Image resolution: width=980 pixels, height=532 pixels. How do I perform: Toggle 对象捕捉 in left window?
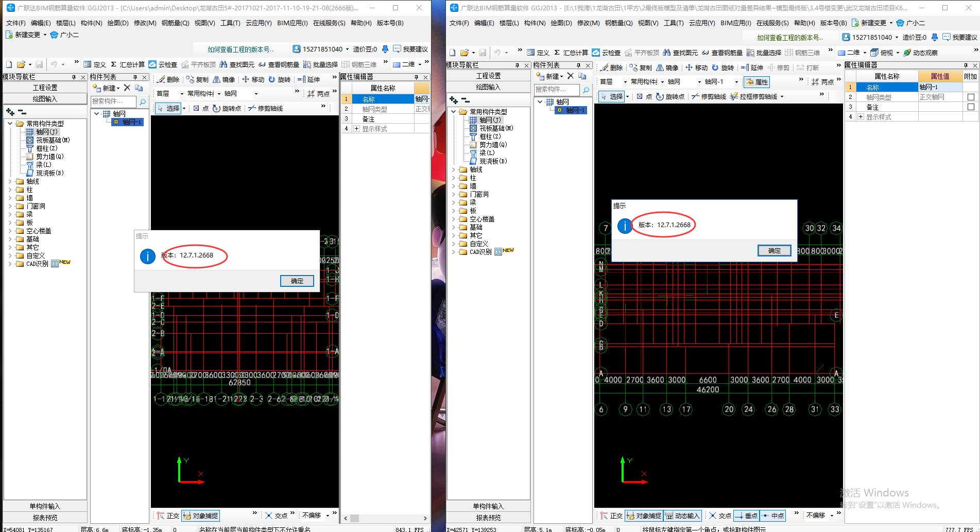200,516
